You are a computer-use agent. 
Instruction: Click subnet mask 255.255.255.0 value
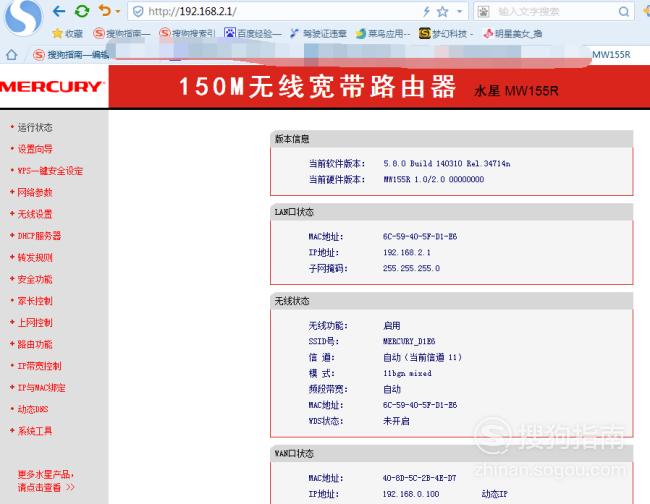tap(411, 268)
